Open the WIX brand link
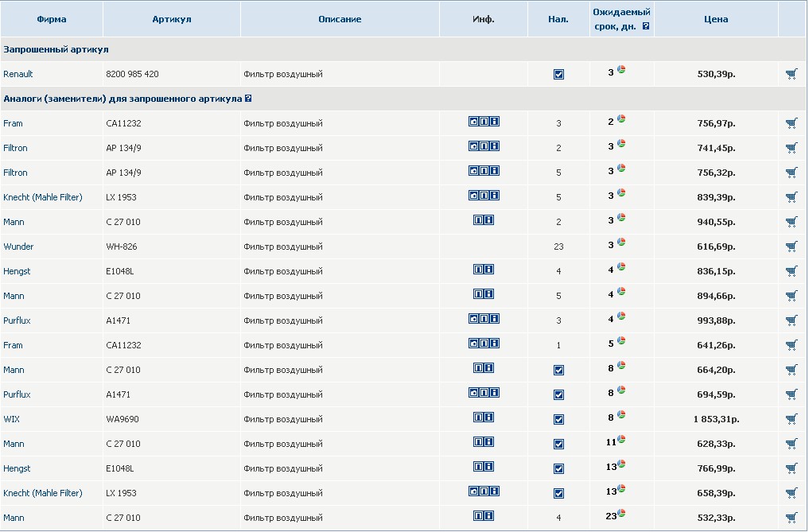This screenshot has width=809, height=532. point(11,419)
